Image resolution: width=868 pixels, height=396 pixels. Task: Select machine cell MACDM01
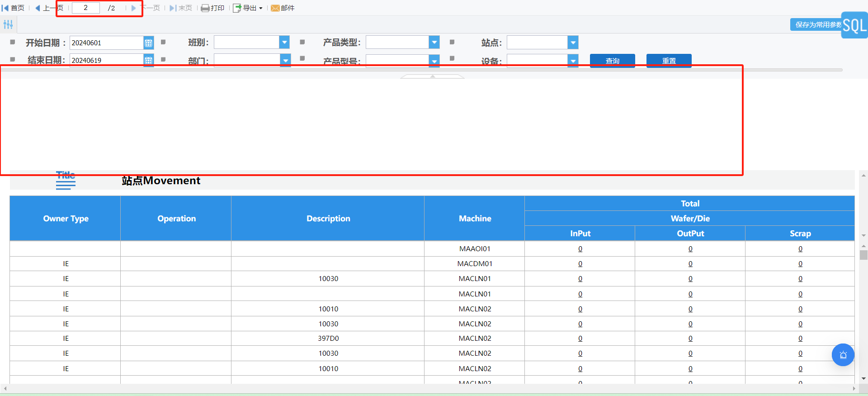coord(475,264)
